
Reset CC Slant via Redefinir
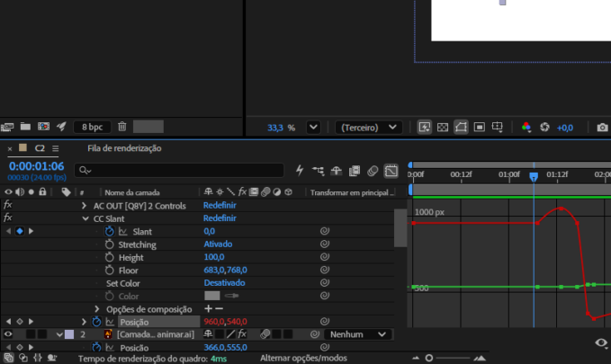(220, 218)
